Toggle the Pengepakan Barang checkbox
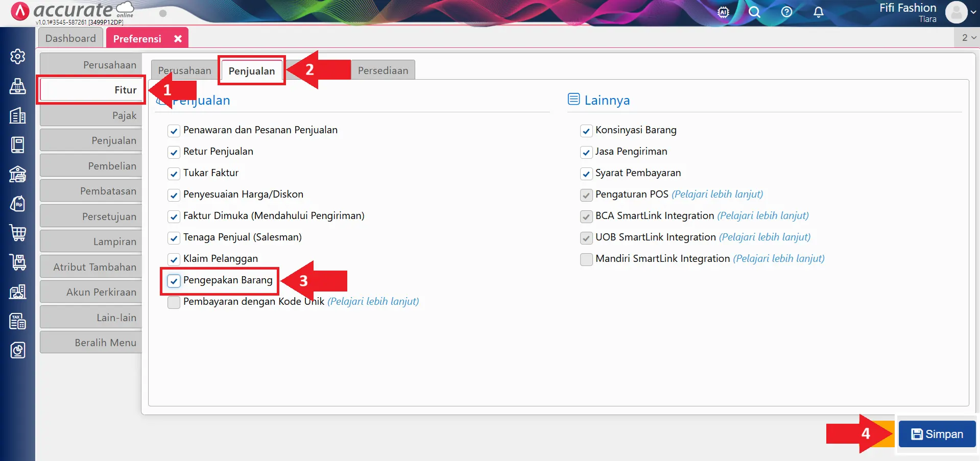 (174, 281)
